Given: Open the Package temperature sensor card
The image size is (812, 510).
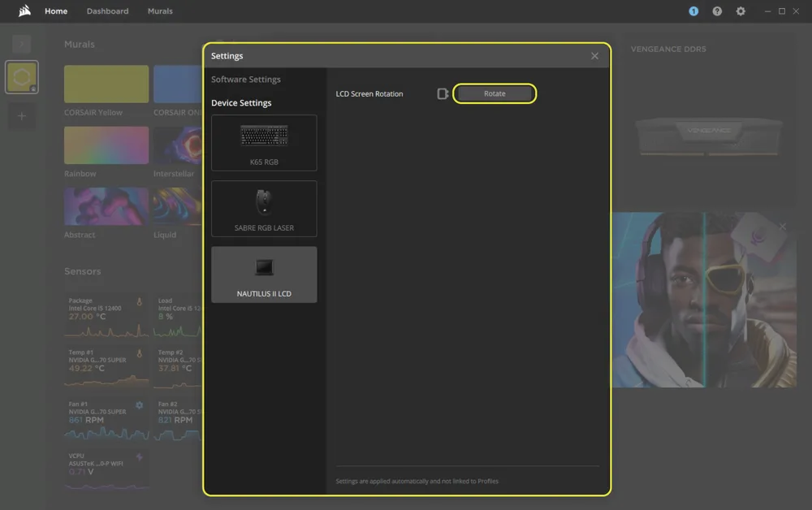Looking at the screenshot, I should tap(106, 316).
